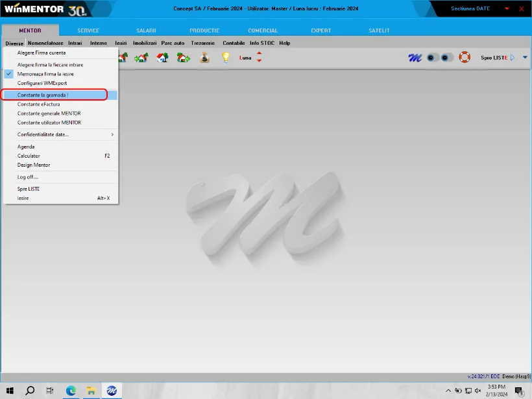Open the taskbar search icon
The width and height of the screenshot is (532, 399).
click(30, 391)
